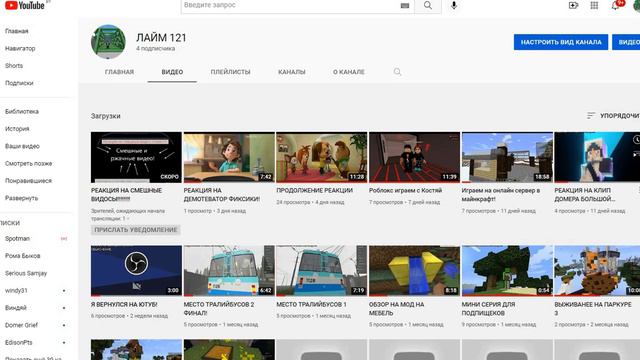
Task: Open the create video camera icon
Action: 573,6
